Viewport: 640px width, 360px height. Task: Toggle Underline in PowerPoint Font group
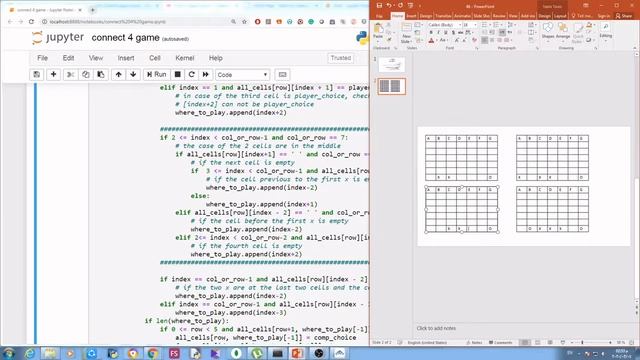point(445,33)
